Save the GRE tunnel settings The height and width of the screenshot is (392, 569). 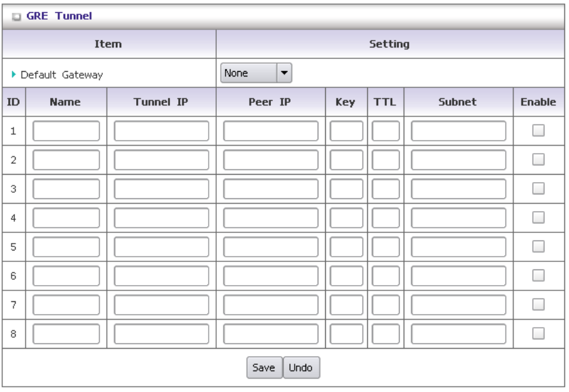tap(264, 368)
